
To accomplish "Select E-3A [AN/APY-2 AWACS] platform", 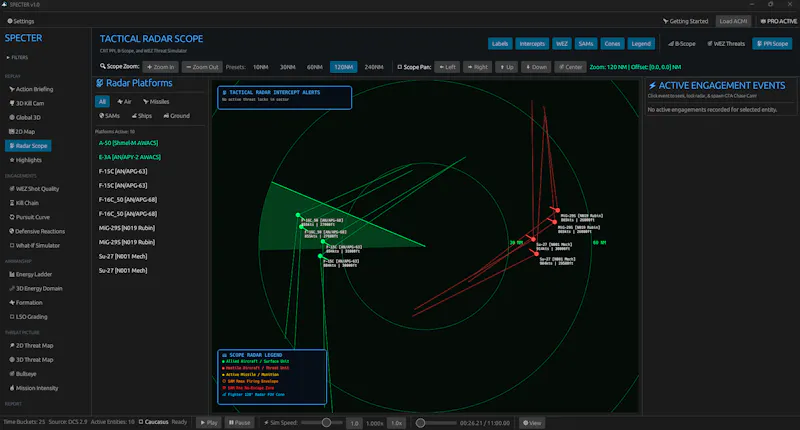I will pos(130,157).
